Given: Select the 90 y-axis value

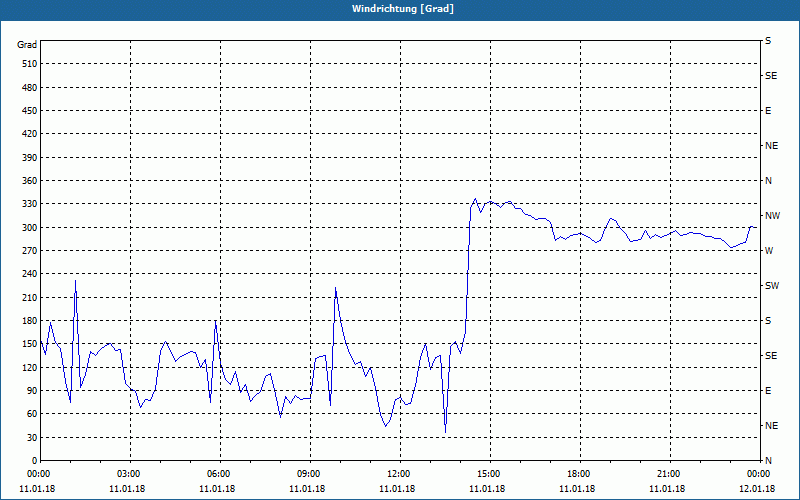Looking at the screenshot, I should (32, 391).
